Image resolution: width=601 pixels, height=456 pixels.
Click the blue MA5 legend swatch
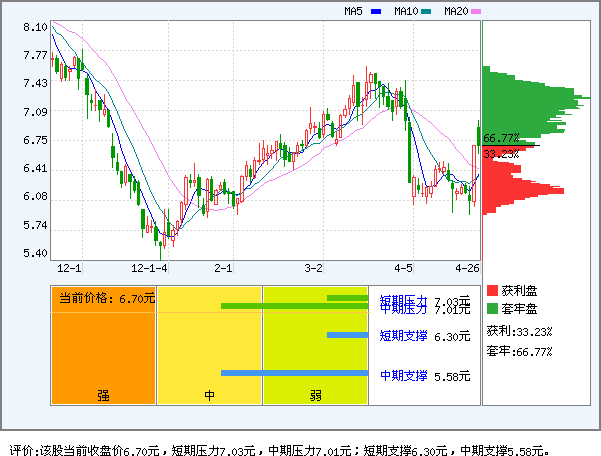[x=376, y=12]
